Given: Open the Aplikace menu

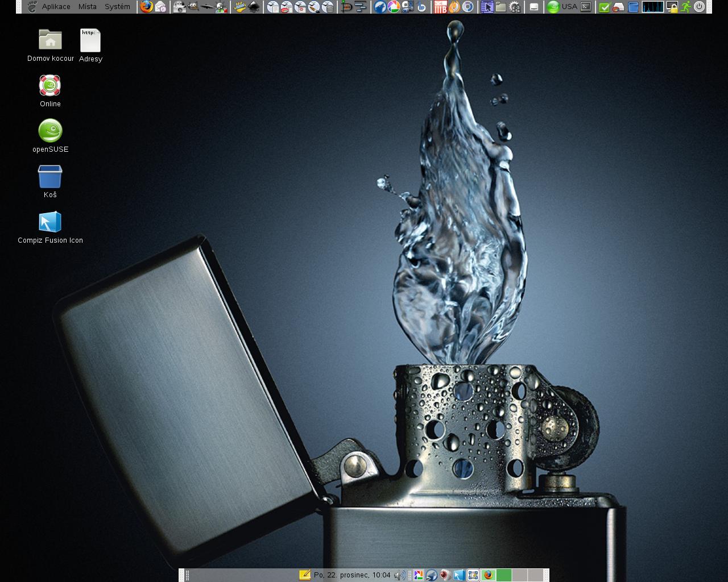Looking at the screenshot, I should pyautogui.click(x=56, y=7).
